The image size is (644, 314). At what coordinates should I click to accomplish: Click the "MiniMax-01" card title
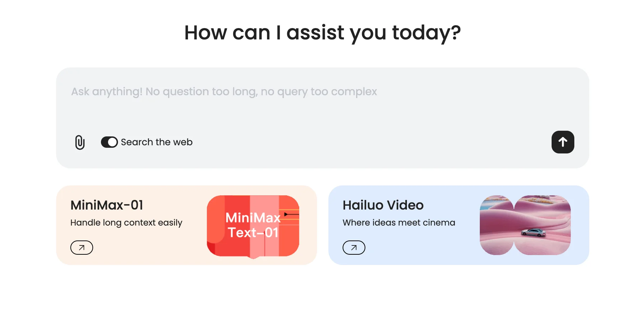107,205
